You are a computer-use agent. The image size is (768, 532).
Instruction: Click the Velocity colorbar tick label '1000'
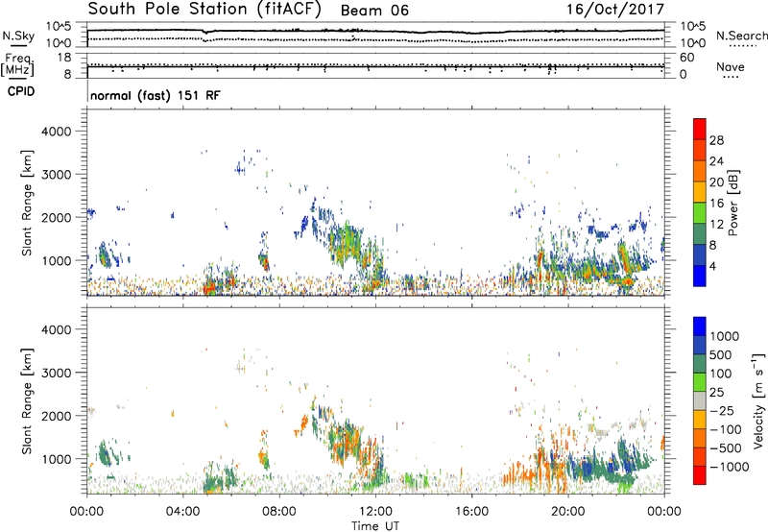click(725, 336)
